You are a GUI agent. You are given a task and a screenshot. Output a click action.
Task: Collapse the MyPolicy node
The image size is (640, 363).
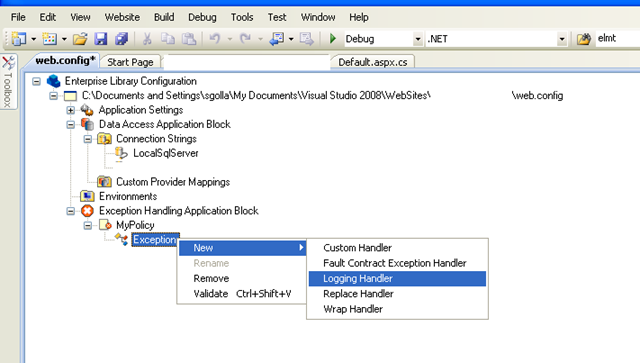88,225
